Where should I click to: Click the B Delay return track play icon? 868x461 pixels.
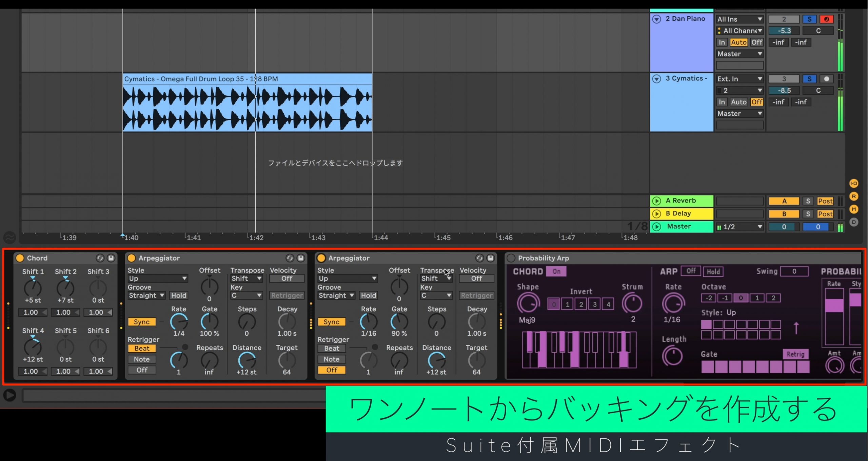pyautogui.click(x=657, y=214)
